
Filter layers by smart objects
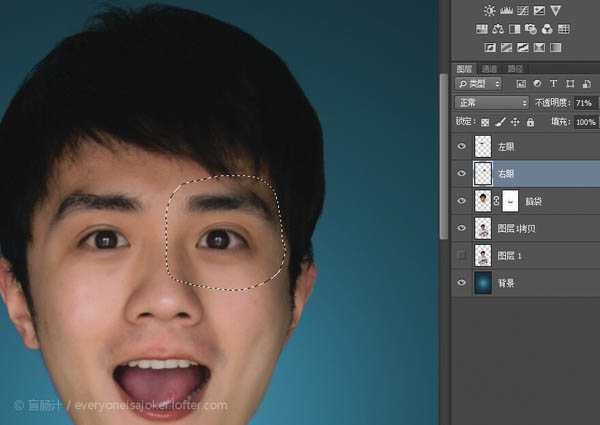point(587,84)
